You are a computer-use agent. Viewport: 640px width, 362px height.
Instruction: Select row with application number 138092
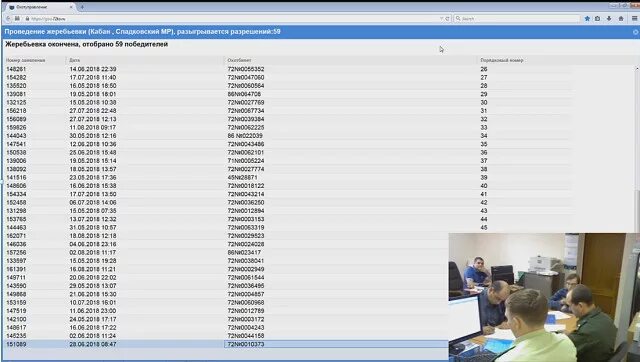pos(320,169)
